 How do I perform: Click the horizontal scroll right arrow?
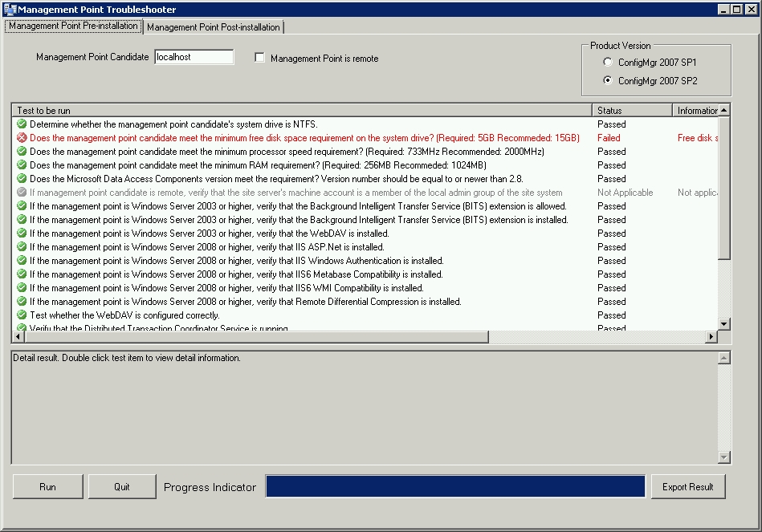[711, 336]
